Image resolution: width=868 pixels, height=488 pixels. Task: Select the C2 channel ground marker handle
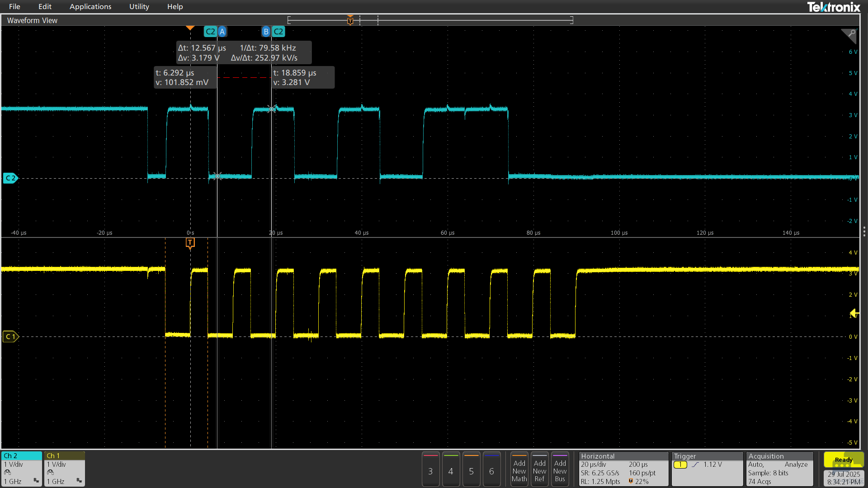click(x=10, y=178)
